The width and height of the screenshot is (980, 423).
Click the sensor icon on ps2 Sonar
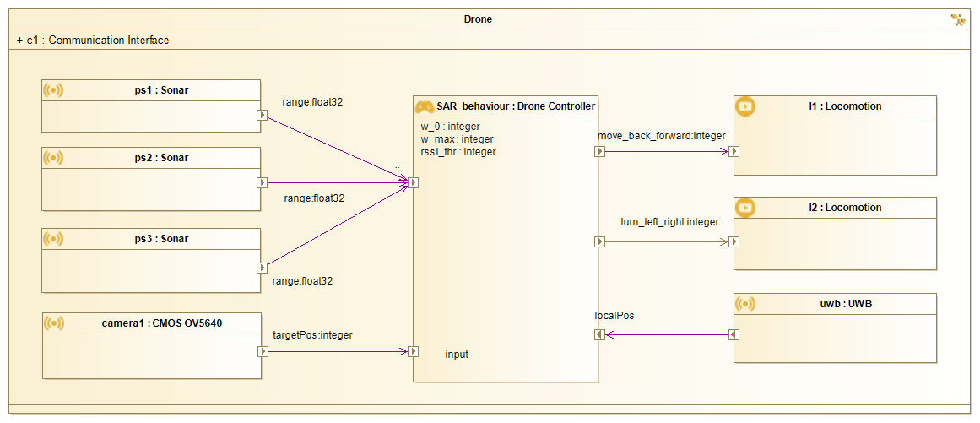click(53, 158)
